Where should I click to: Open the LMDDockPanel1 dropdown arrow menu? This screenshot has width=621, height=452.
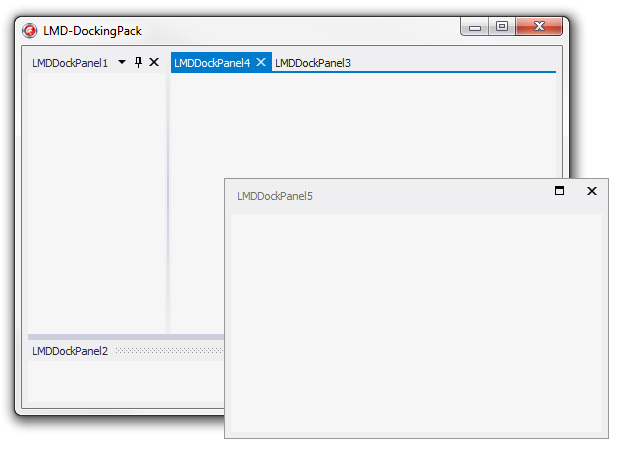(x=122, y=62)
